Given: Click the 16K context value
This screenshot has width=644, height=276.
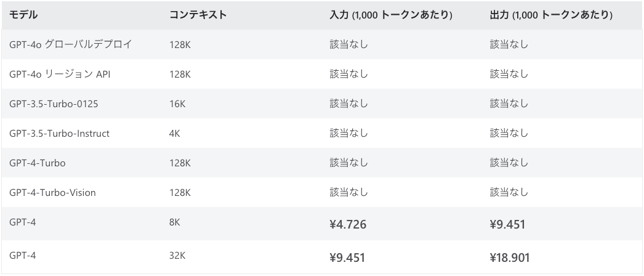Looking at the screenshot, I should tap(177, 104).
